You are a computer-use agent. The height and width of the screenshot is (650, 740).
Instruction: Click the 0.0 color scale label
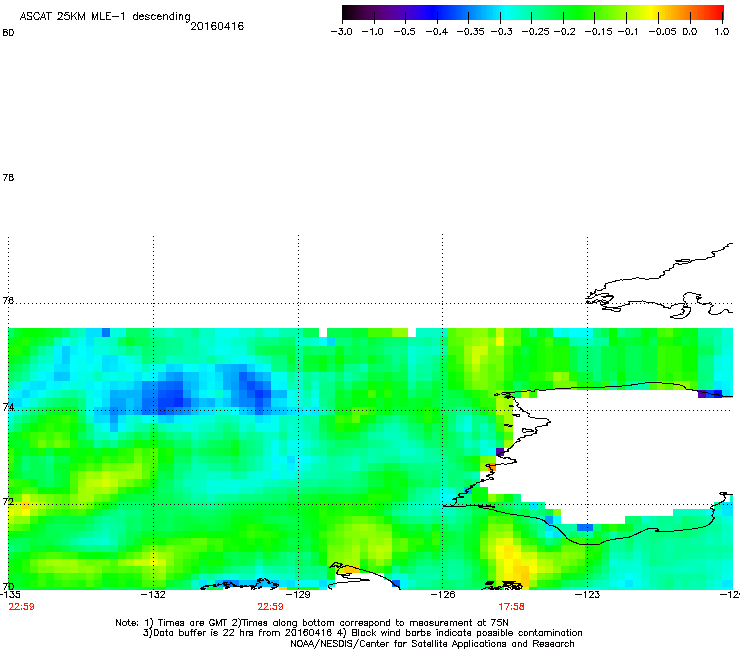690,32
